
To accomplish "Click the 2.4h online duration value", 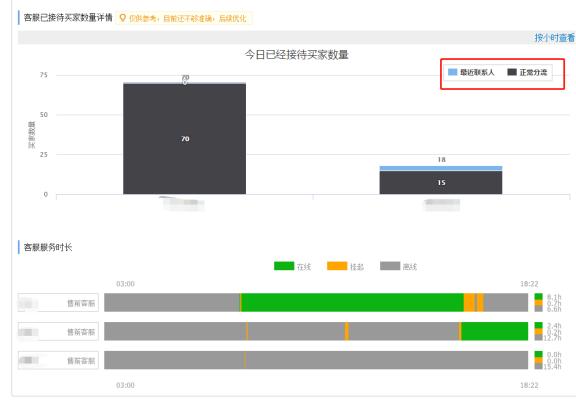I will [x=554, y=326].
